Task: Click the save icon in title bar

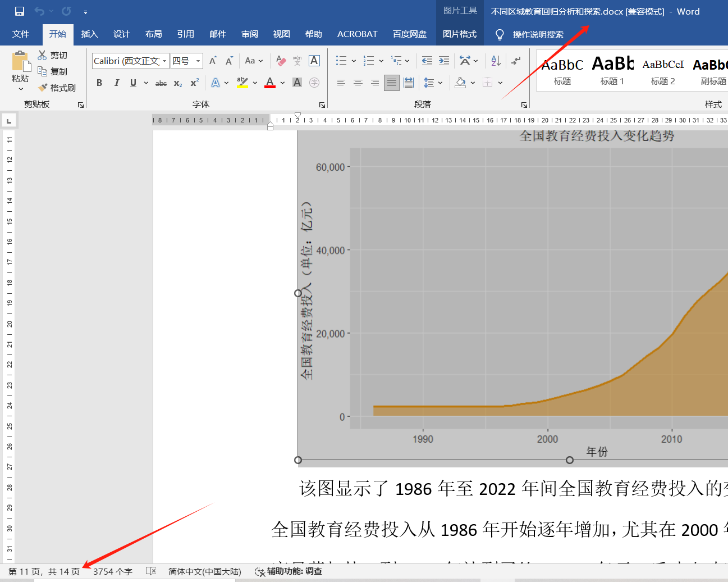Action: click(20, 11)
